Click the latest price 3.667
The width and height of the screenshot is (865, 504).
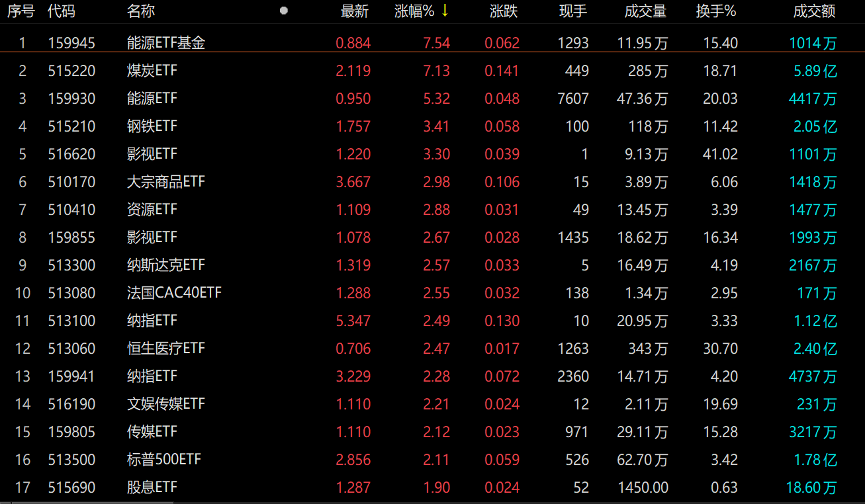353,182
